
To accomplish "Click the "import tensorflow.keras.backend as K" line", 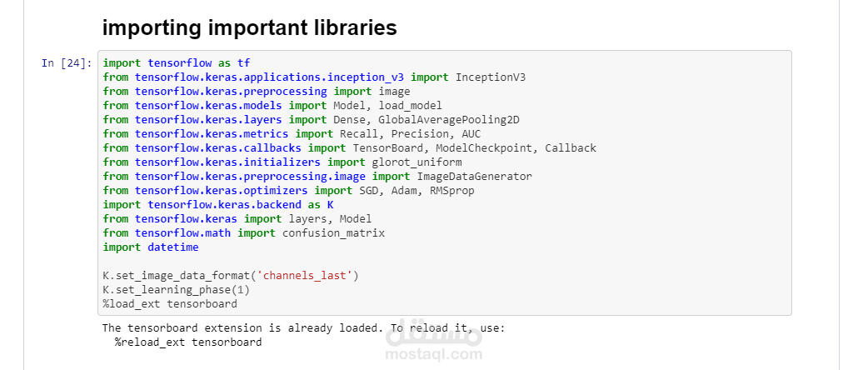I will click(x=218, y=204).
